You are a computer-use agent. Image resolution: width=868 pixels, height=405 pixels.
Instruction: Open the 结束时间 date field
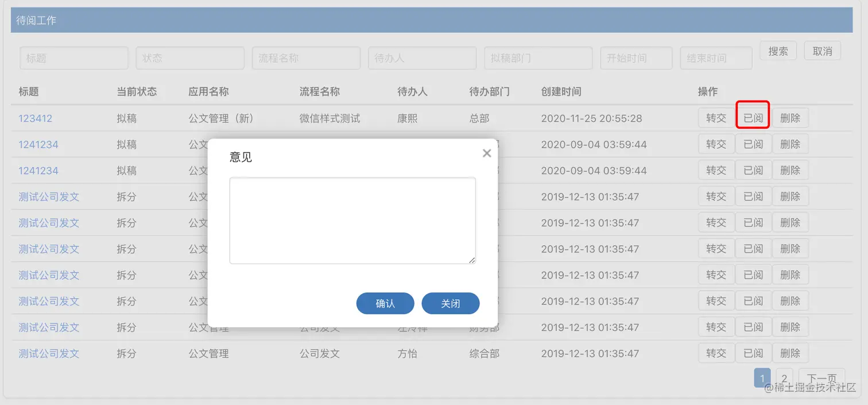click(x=716, y=58)
